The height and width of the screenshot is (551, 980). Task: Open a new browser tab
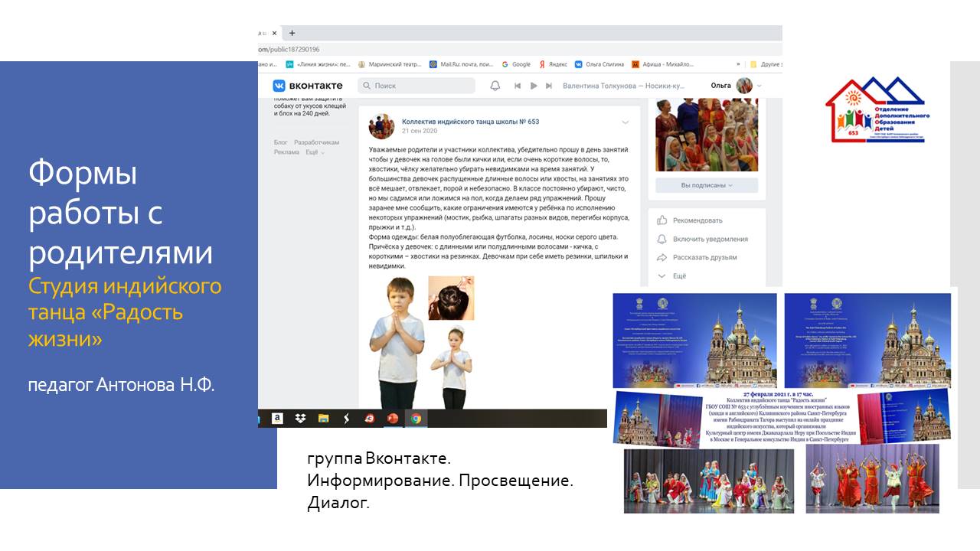(292, 33)
